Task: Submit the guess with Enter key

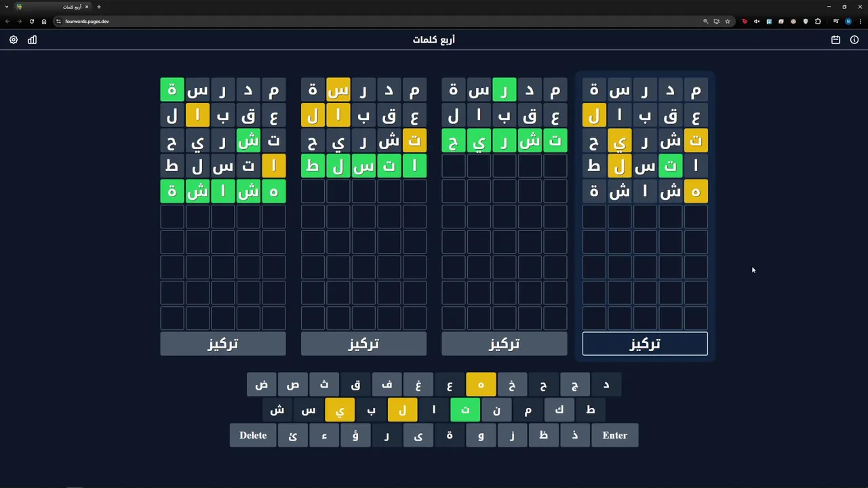Action: click(615, 435)
